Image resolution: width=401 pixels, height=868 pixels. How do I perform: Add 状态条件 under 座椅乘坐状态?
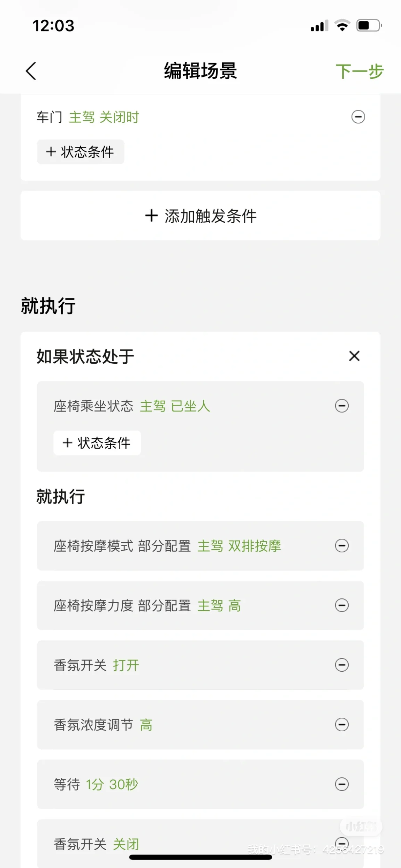(x=97, y=443)
